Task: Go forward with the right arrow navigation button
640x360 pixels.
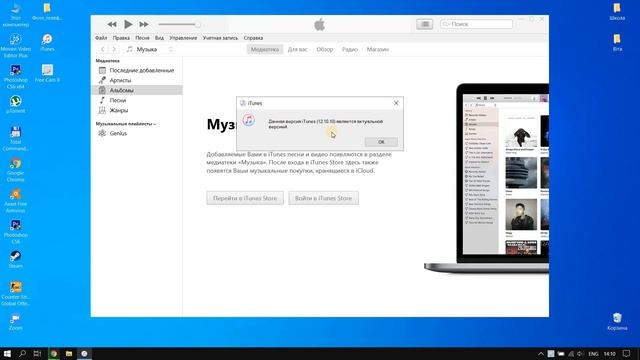Action: [x=114, y=49]
